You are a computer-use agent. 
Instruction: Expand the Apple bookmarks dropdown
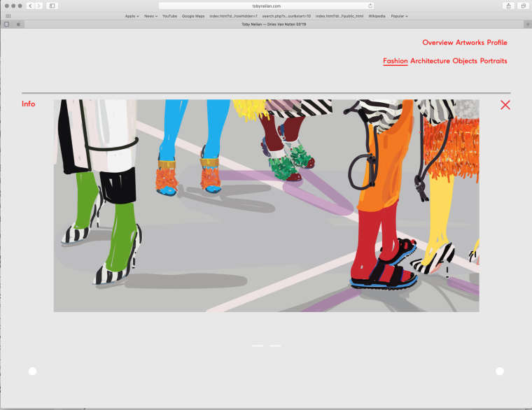pos(132,15)
